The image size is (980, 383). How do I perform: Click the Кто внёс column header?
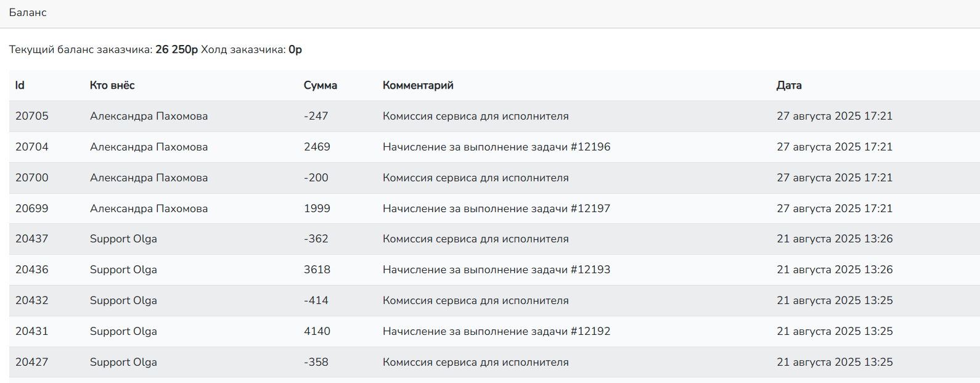tap(112, 85)
